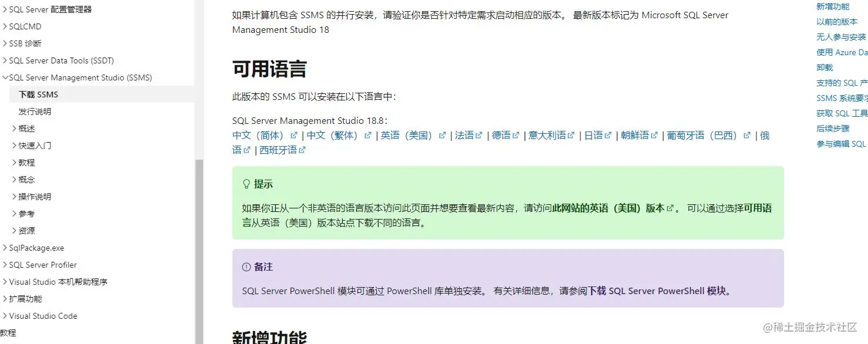This screenshot has height=344, width=868.
Task: Expand the Visual Studio Code node
Action: pyautogui.click(x=5, y=316)
